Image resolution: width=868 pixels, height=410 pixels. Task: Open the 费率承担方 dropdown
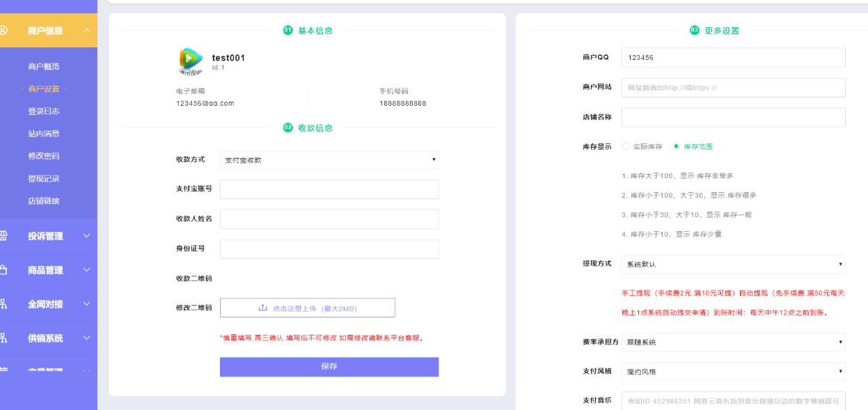(x=732, y=342)
